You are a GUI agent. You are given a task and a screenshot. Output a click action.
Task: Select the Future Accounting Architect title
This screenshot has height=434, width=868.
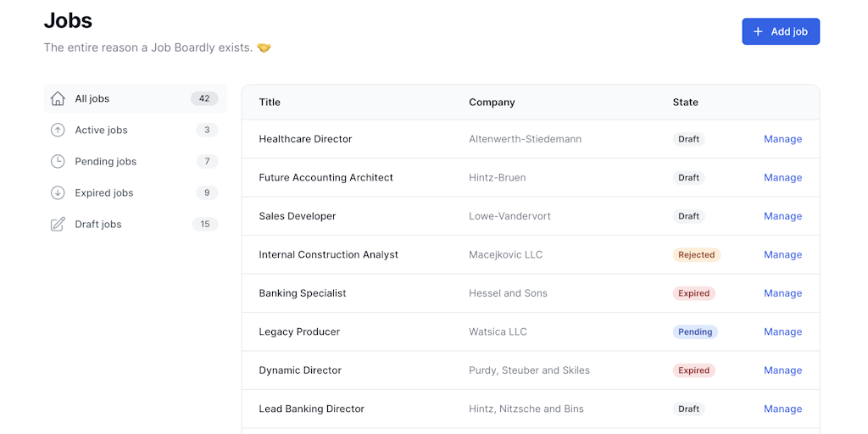coord(326,178)
